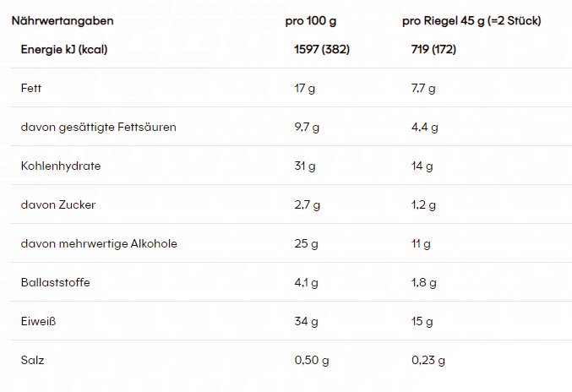572x392 pixels.
Task: Select the Kohlenhydrate row label
Action: (x=61, y=166)
